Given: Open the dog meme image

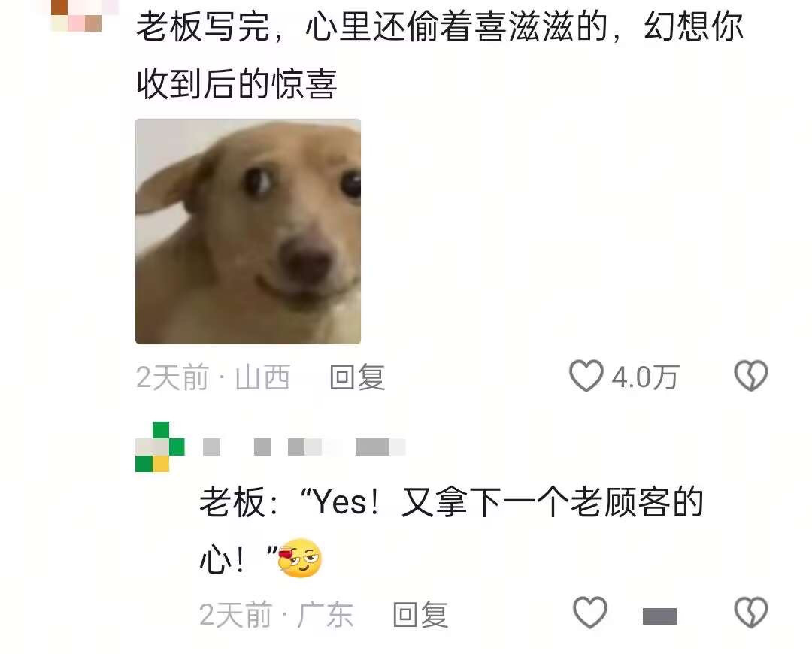Looking at the screenshot, I should pos(248,232).
